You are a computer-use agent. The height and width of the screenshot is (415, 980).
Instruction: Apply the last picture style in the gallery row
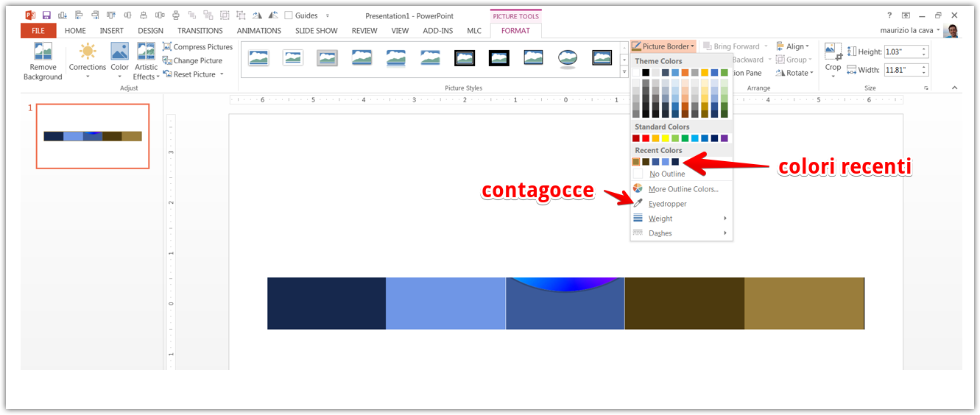point(602,57)
